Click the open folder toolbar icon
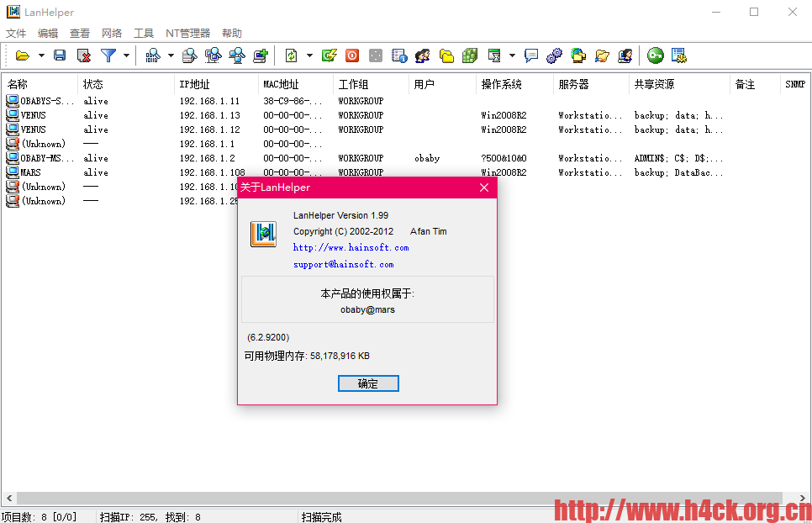The height and width of the screenshot is (523, 812). click(x=22, y=55)
